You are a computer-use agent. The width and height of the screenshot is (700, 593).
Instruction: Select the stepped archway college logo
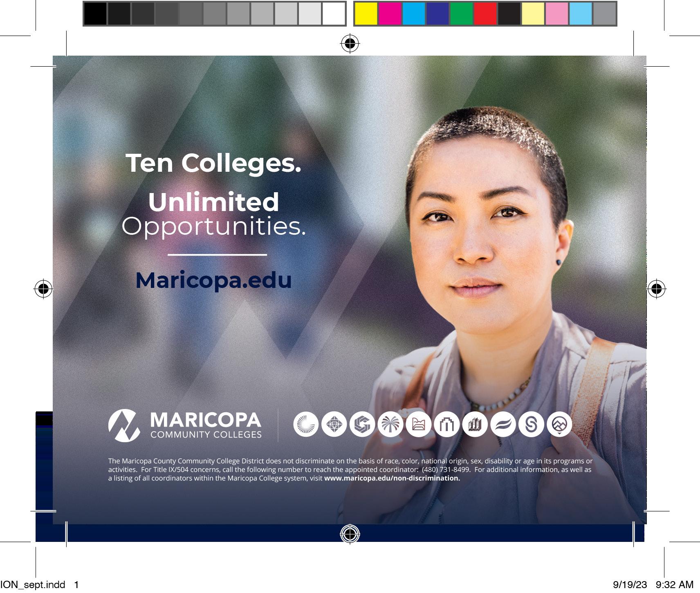click(x=447, y=425)
